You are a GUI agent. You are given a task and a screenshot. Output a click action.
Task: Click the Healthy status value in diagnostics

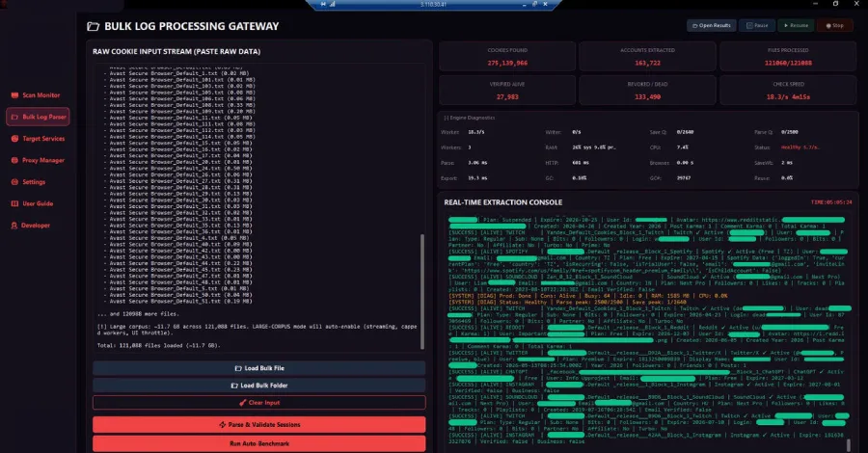tap(800, 147)
